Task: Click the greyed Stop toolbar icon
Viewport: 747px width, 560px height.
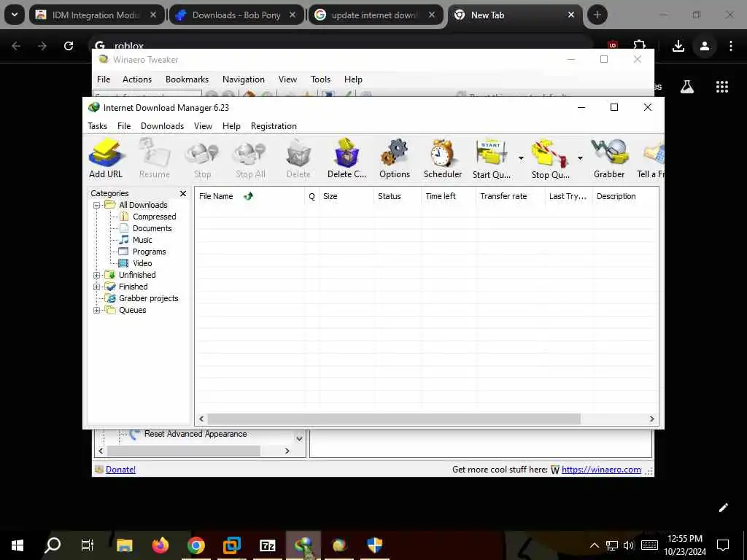Action: point(203,158)
